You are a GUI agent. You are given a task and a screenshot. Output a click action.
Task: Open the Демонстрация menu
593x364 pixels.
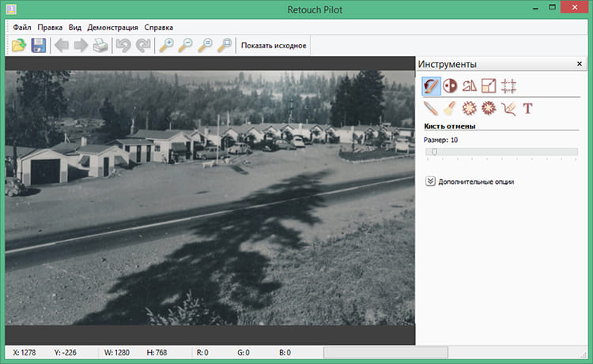coord(112,27)
